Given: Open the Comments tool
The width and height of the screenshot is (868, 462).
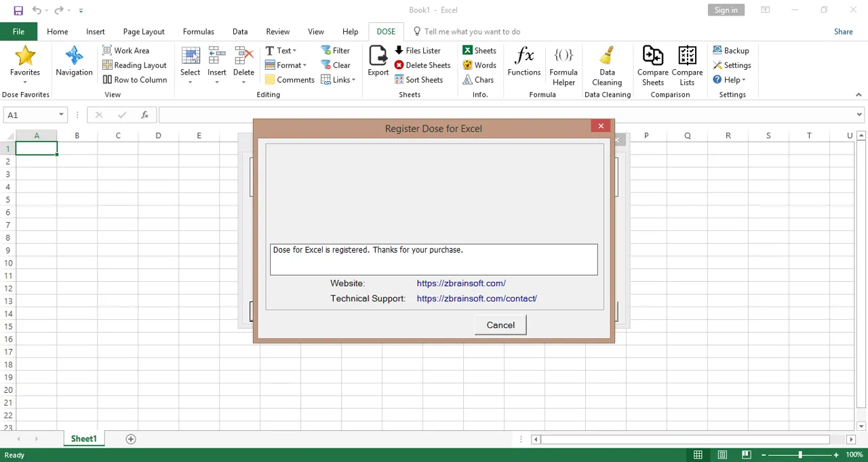Looking at the screenshot, I should click(x=290, y=80).
